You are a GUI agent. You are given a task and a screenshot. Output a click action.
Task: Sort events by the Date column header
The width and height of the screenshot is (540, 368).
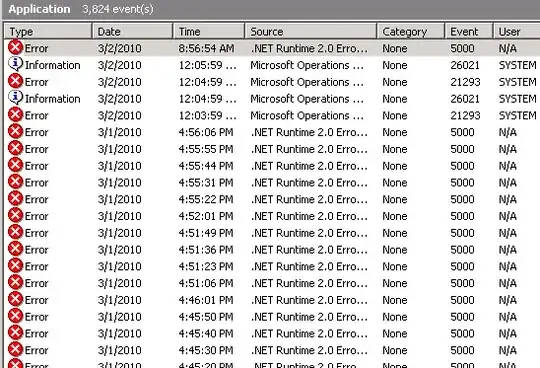click(133, 32)
